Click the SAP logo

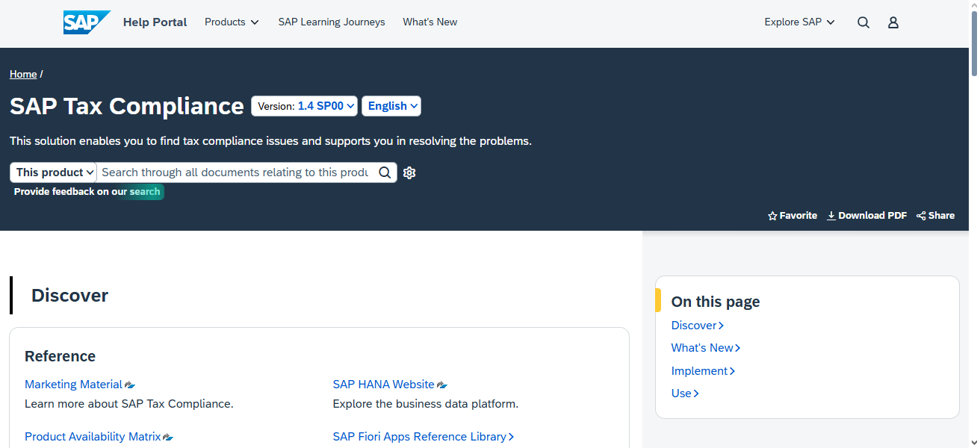(x=86, y=22)
